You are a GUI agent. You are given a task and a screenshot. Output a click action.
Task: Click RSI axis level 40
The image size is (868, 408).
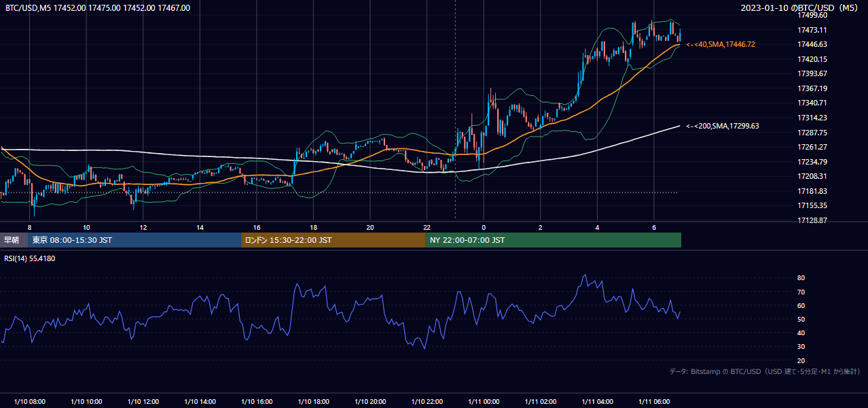(x=801, y=333)
